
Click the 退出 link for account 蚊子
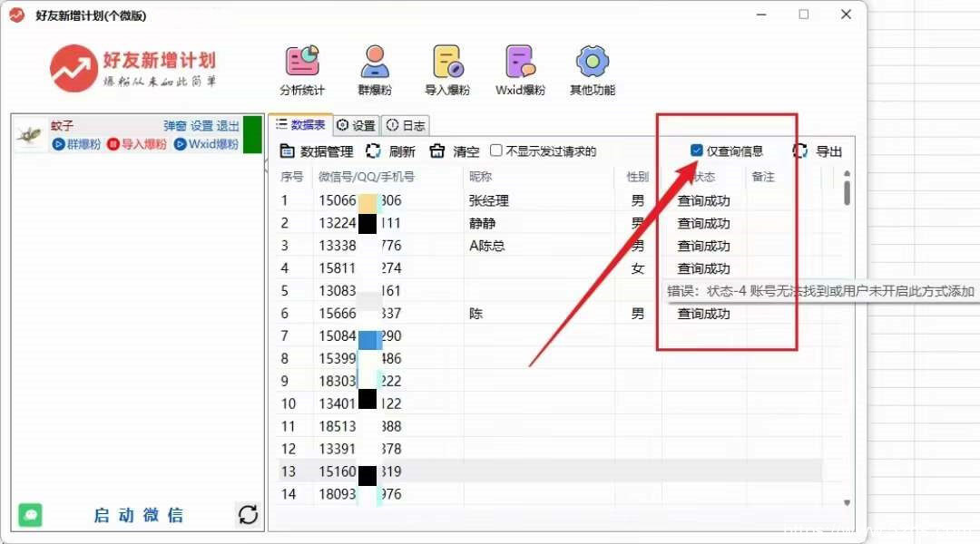tap(228, 126)
